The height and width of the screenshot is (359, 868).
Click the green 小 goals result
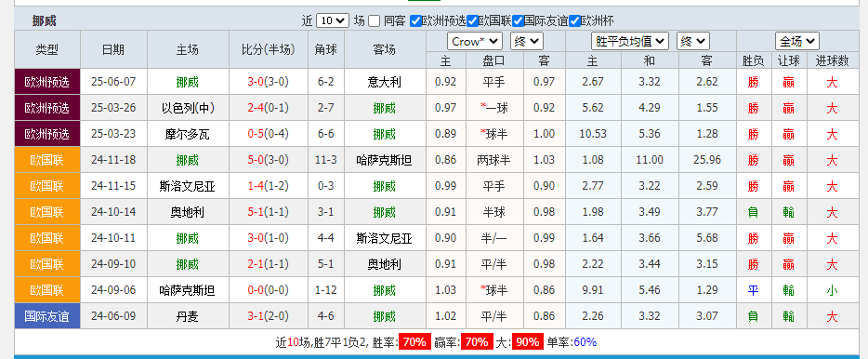(x=832, y=291)
